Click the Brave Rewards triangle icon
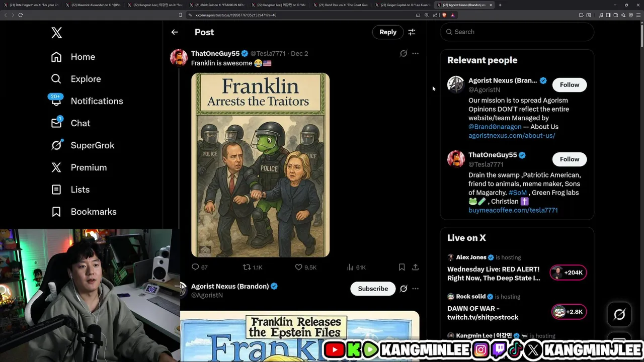 click(x=452, y=15)
